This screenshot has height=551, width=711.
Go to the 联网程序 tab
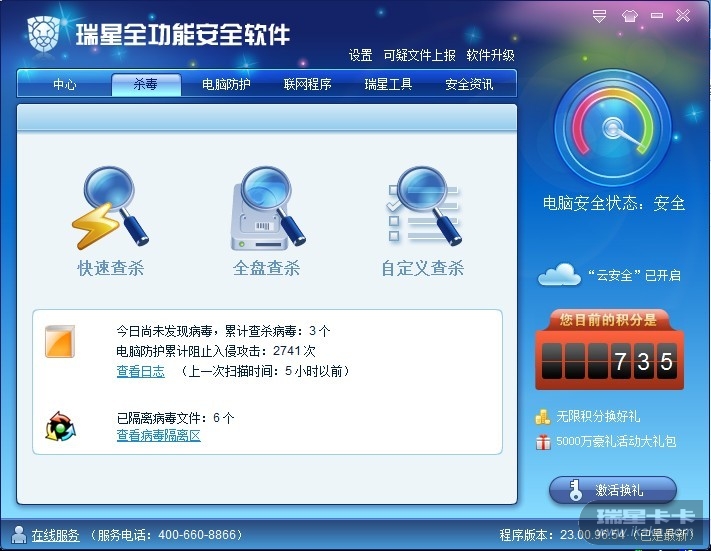click(307, 84)
